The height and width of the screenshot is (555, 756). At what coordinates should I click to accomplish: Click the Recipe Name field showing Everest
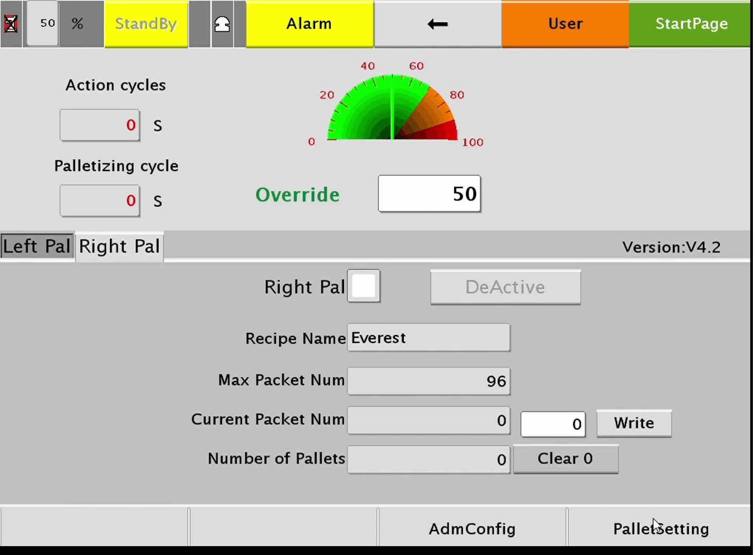coord(428,338)
